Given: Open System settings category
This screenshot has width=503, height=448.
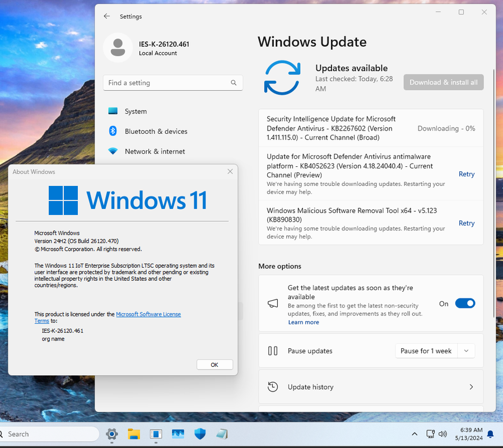Looking at the screenshot, I should coord(136,111).
